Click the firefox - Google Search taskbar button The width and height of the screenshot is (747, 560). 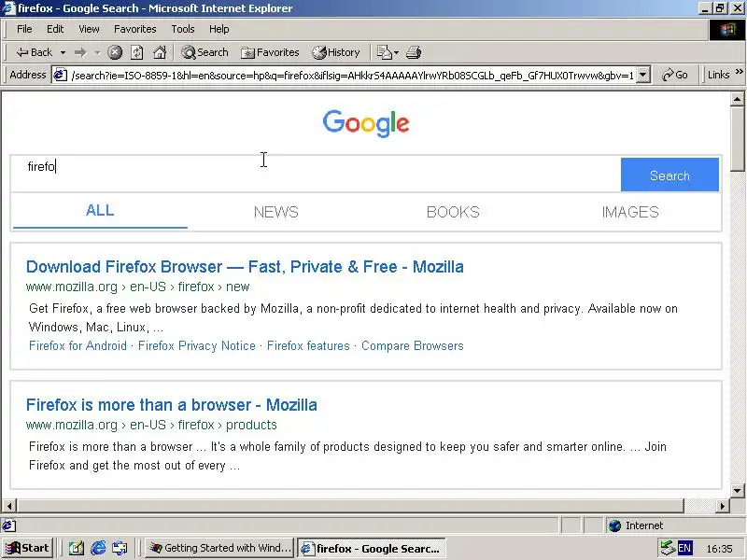[372, 549]
